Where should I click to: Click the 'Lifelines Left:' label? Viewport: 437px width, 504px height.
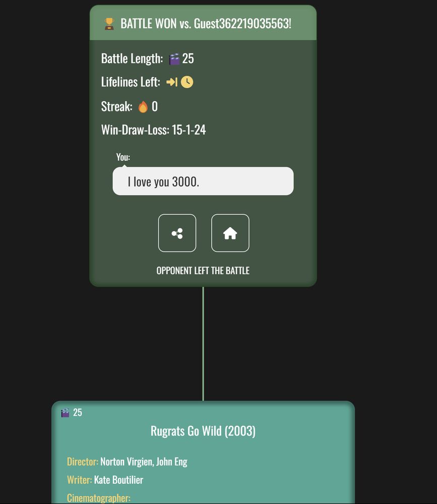(x=131, y=82)
